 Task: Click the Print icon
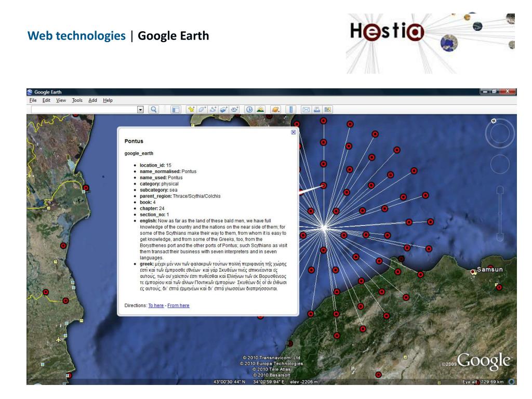[317, 109]
